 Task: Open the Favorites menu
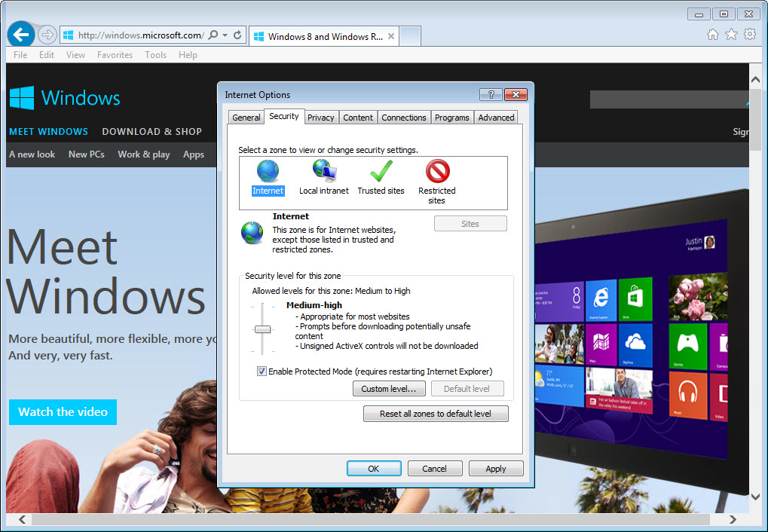(x=115, y=55)
